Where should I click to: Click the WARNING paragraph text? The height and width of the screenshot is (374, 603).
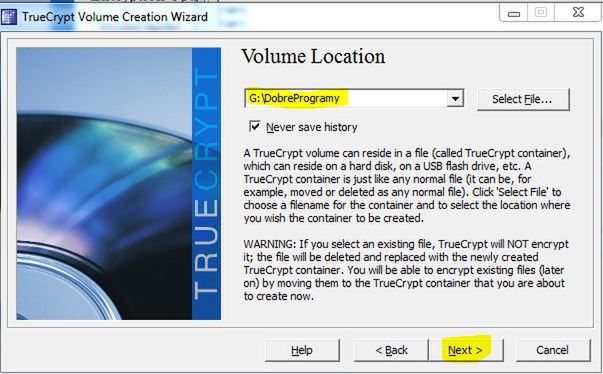click(x=406, y=270)
